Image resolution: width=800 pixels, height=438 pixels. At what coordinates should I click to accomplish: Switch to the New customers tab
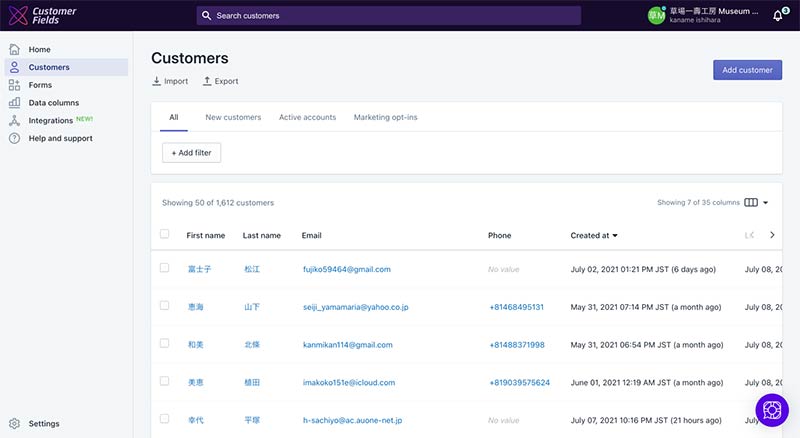(x=233, y=118)
